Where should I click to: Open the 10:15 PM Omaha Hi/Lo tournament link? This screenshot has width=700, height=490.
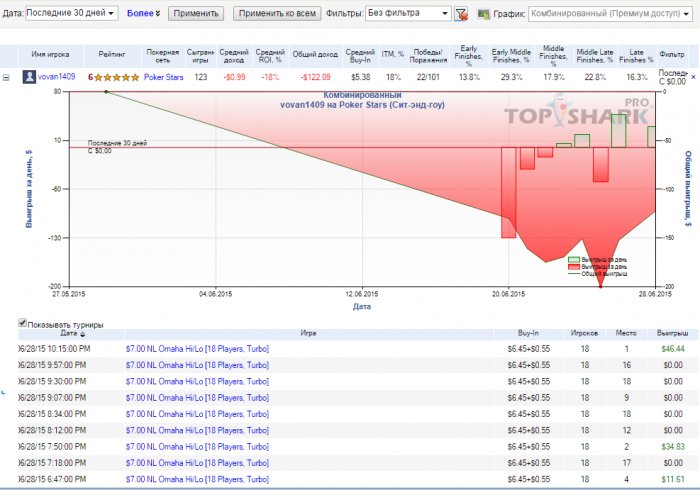pos(196,349)
